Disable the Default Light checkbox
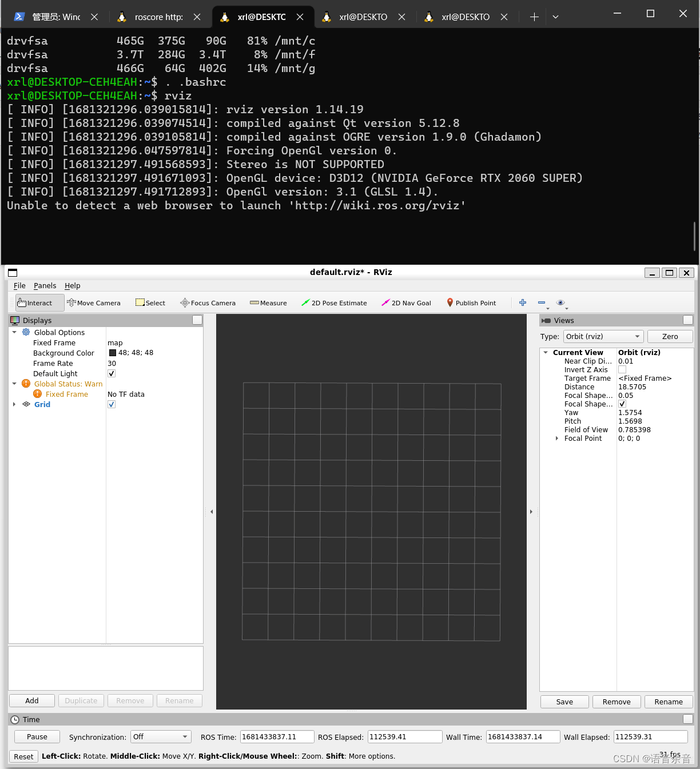Screen dimensions: 700x769 [112, 373]
